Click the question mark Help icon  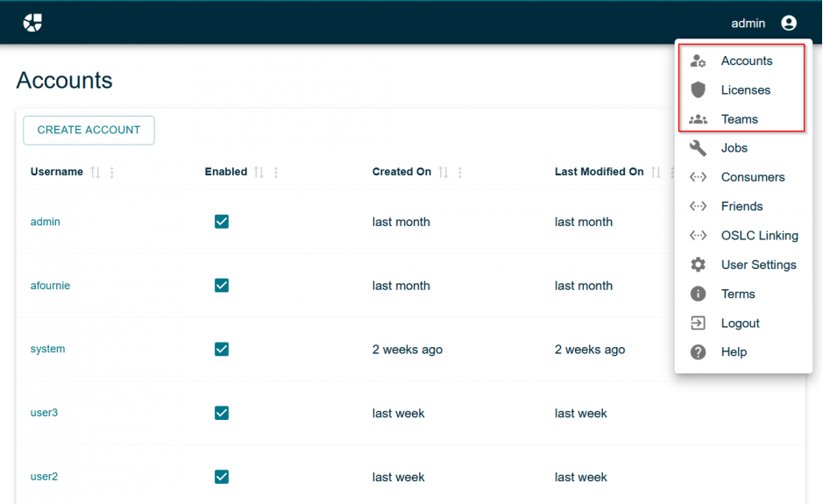(x=698, y=352)
